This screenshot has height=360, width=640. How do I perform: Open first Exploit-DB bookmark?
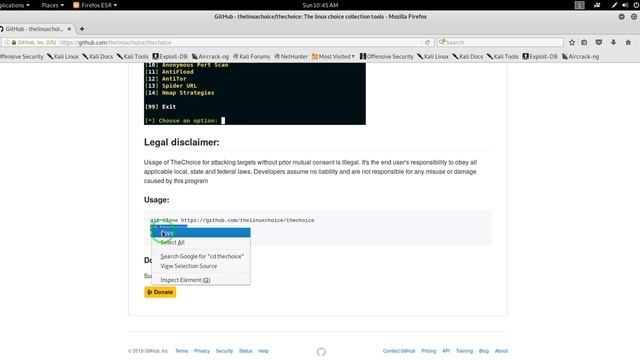[170, 57]
